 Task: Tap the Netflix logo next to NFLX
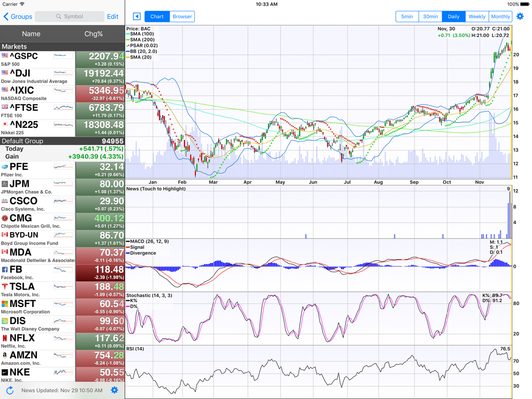(6, 338)
